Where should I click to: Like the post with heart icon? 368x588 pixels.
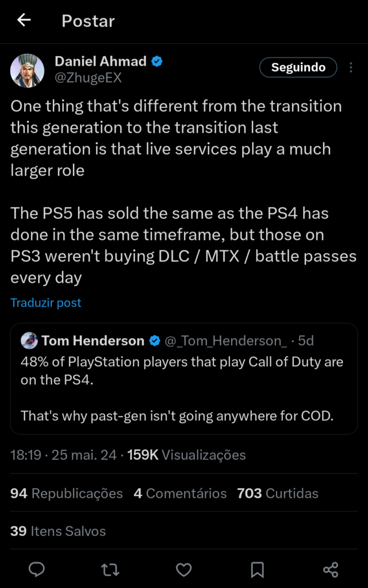(x=183, y=569)
